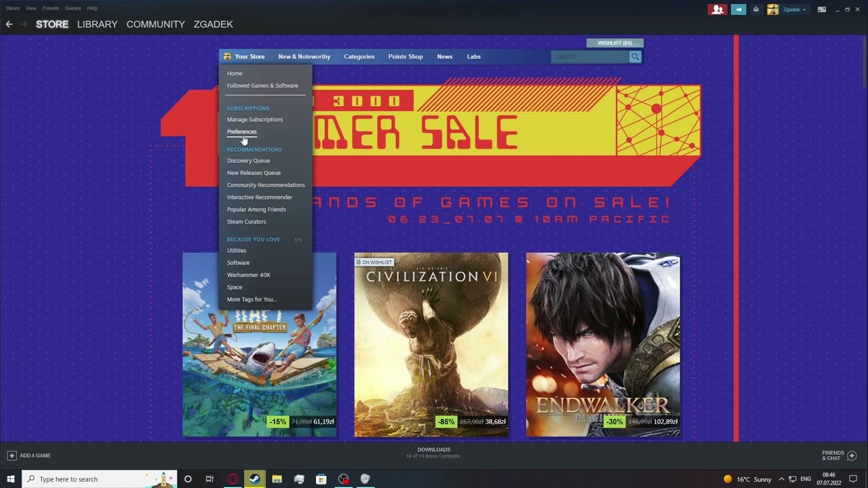Expand the New & Noteworthy dropdown

[x=304, y=57]
